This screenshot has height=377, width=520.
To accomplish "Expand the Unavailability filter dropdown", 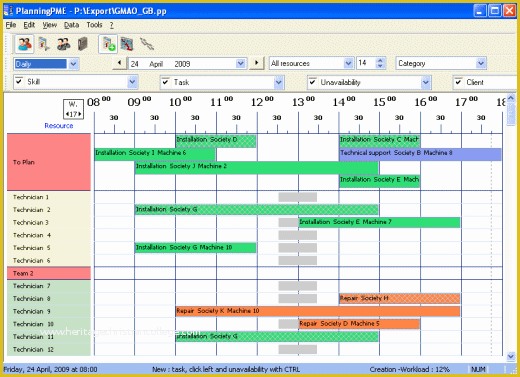I will pos(425,82).
